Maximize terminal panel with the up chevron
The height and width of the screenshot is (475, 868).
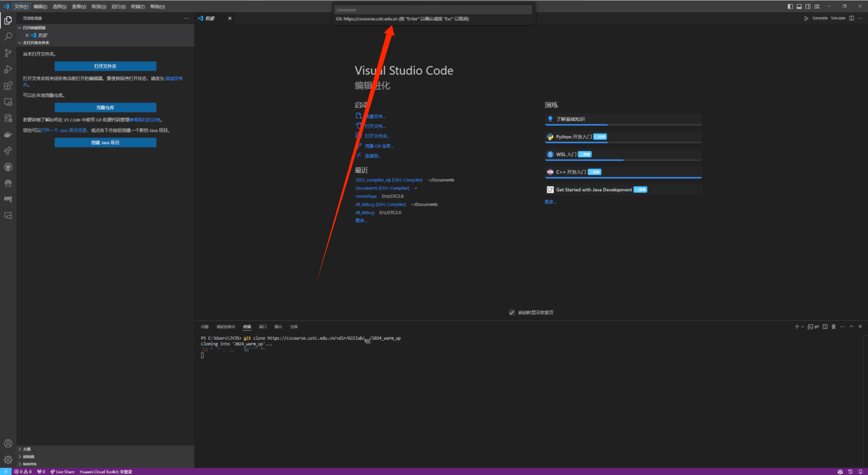[x=851, y=326]
